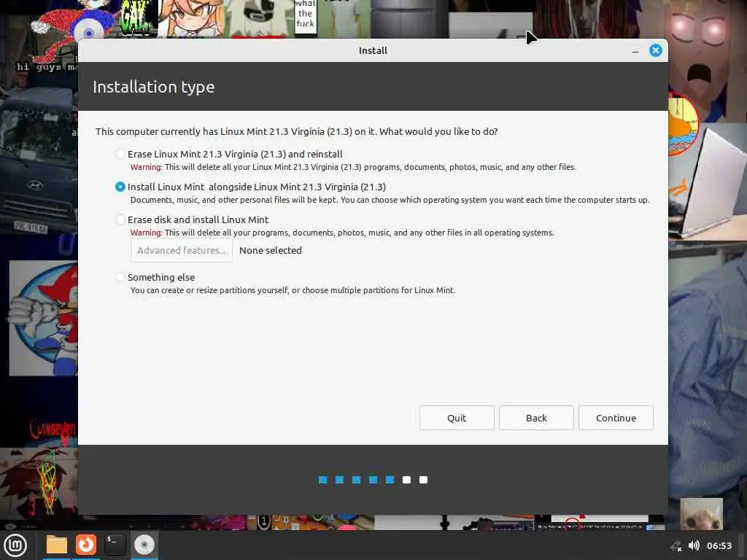The width and height of the screenshot is (747, 560).
Task: Open the network status tray icon
Action: (676, 546)
